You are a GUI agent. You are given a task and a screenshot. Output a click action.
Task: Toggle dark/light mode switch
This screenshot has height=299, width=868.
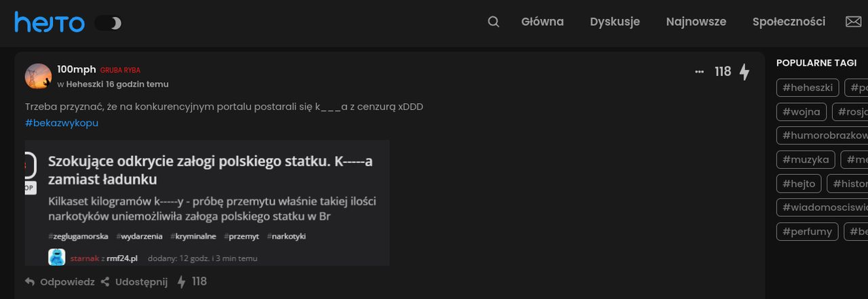(x=108, y=23)
